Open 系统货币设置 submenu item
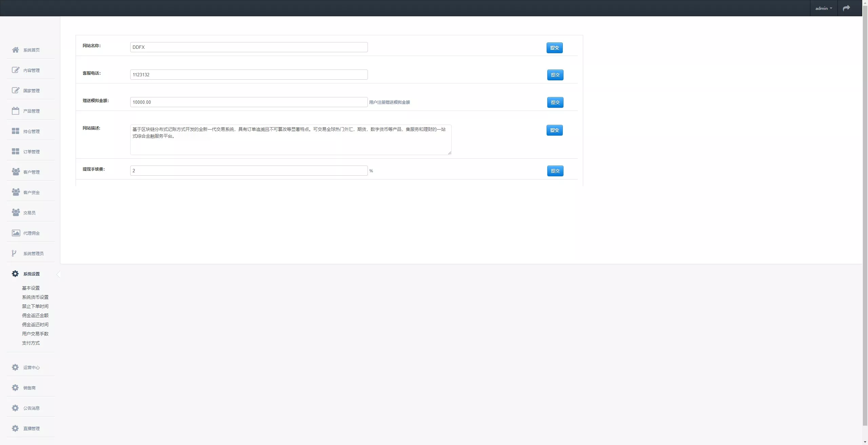This screenshot has height=445, width=868. pos(35,297)
